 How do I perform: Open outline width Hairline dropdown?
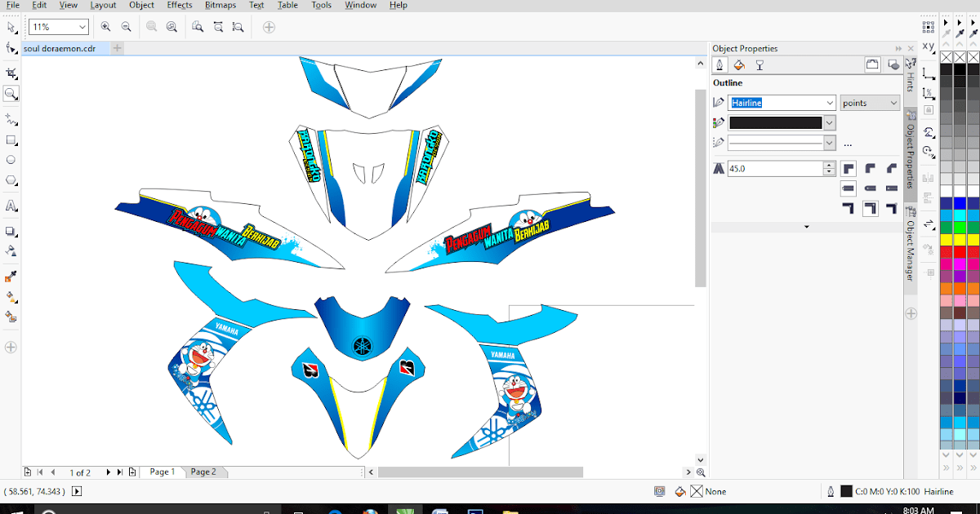click(x=830, y=103)
